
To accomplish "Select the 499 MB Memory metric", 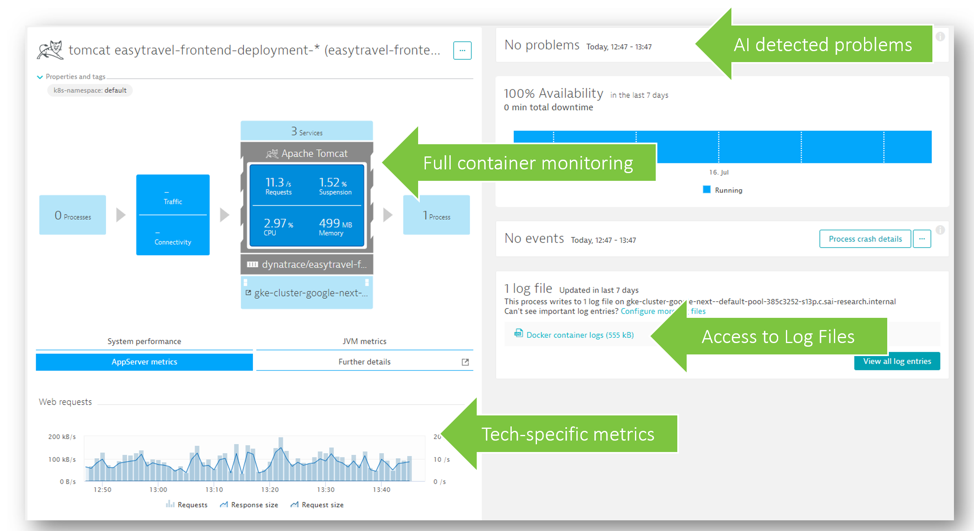I will (x=335, y=226).
